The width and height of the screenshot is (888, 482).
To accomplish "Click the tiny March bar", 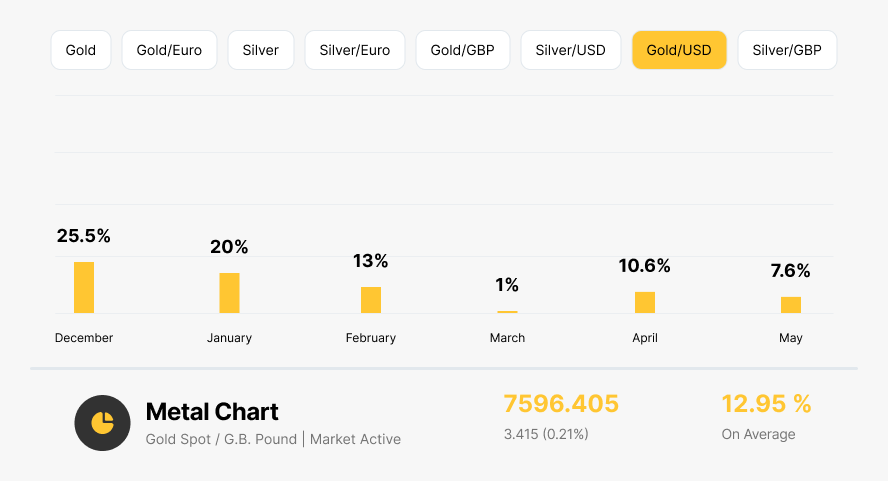I will (507, 312).
